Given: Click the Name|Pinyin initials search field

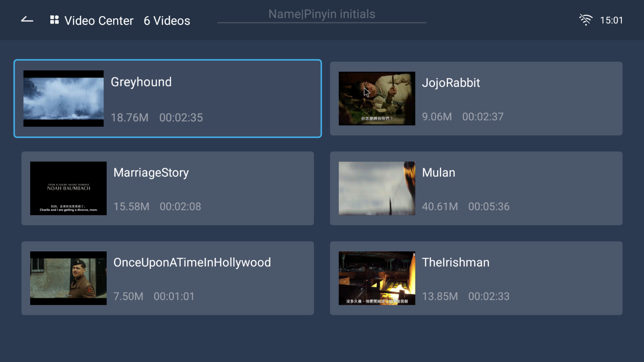Looking at the screenshot, I should pyautogui.click(x=322, y=14).
